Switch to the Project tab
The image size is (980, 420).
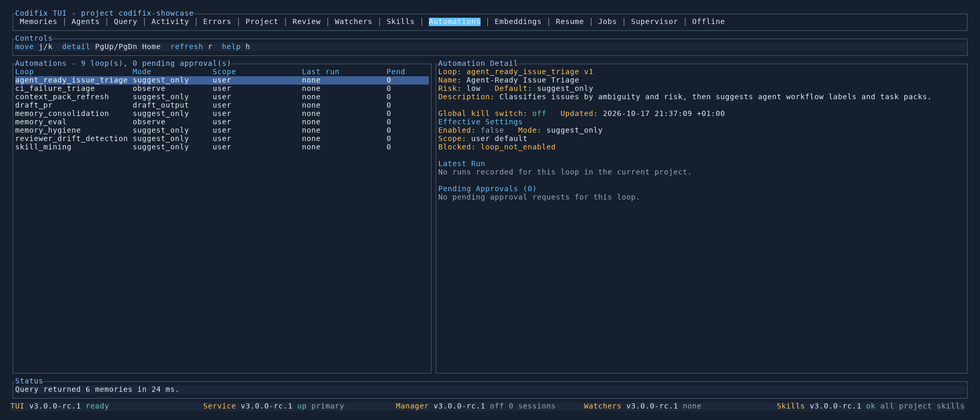coord(262,21)
